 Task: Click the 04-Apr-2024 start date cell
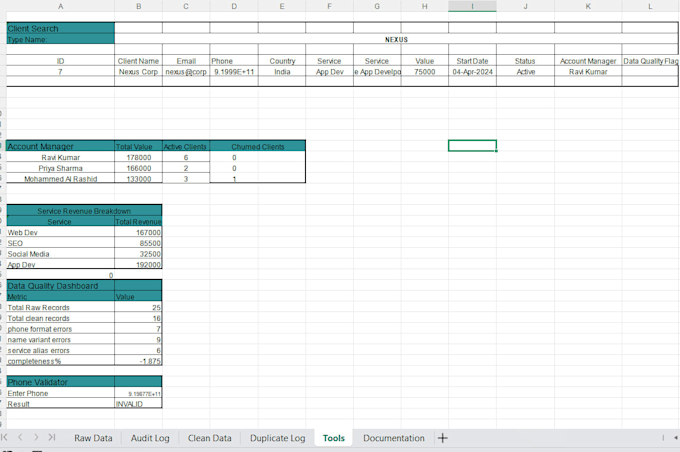pyautogui.click(x=472, y=72)
